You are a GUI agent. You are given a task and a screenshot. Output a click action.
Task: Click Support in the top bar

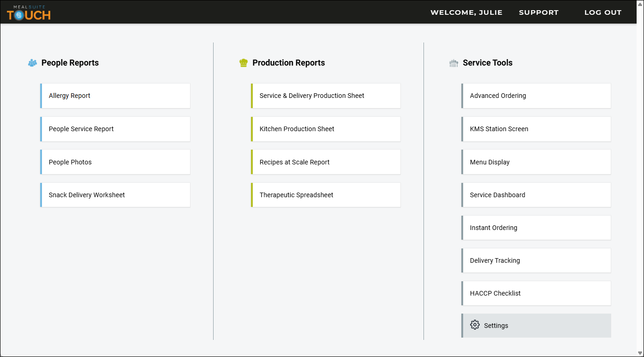point(539,12)
